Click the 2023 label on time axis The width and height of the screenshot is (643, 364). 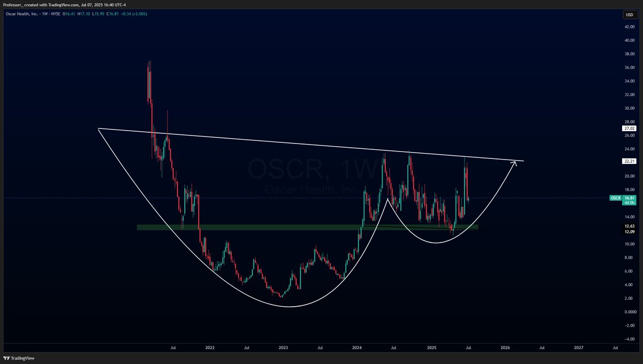click(x=283, y=347)
